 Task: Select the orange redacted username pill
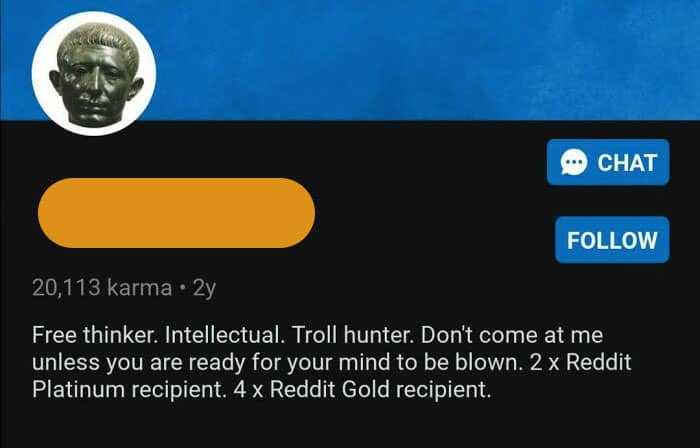[176, 213]
